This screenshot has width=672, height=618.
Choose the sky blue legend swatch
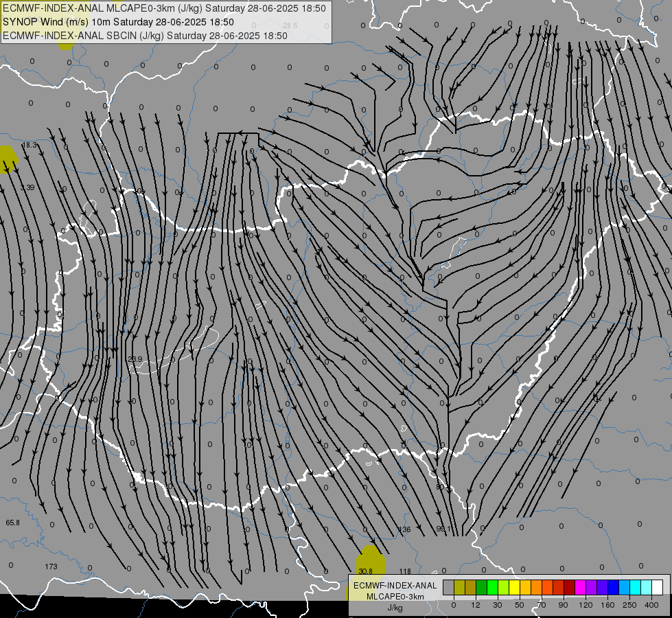pyautogui.click(x=625, y=587)
